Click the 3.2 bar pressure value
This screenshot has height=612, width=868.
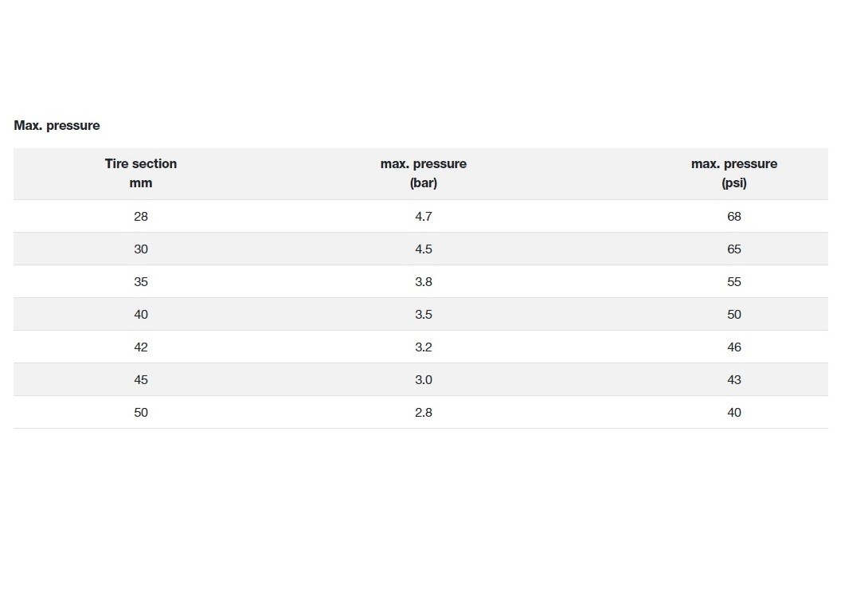click(x=423, y=347)
